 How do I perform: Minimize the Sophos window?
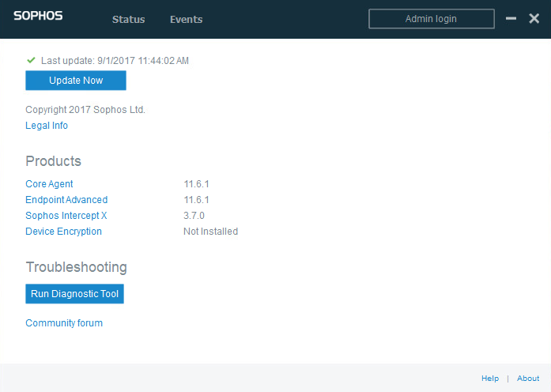511,19
